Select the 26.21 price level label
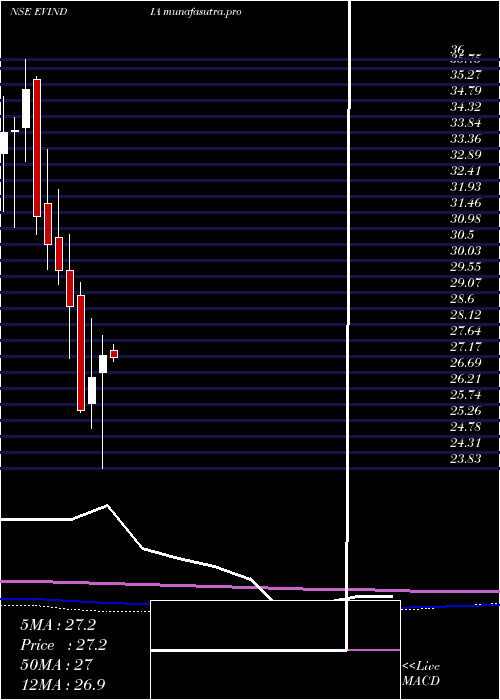Screen dimensions: 500x700 (x=466, y=379)
